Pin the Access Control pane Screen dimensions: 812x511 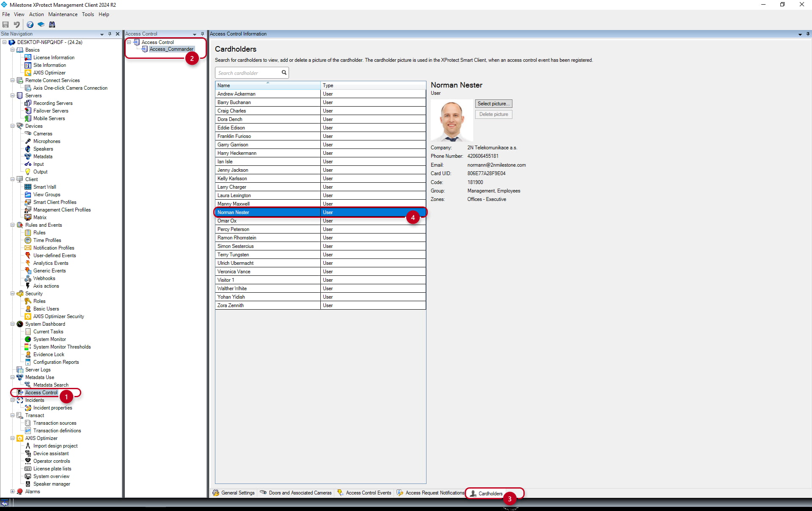pos(202,34)
